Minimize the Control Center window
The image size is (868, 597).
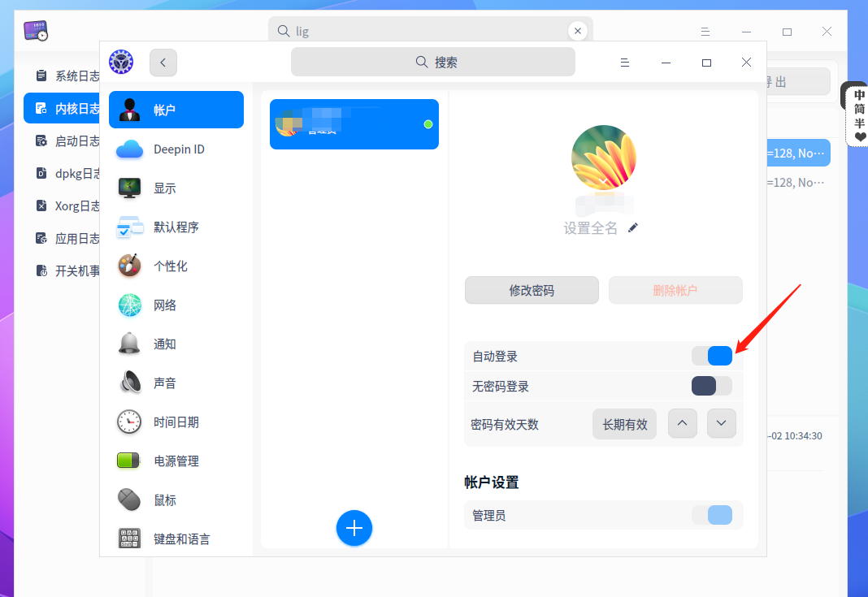666,63
